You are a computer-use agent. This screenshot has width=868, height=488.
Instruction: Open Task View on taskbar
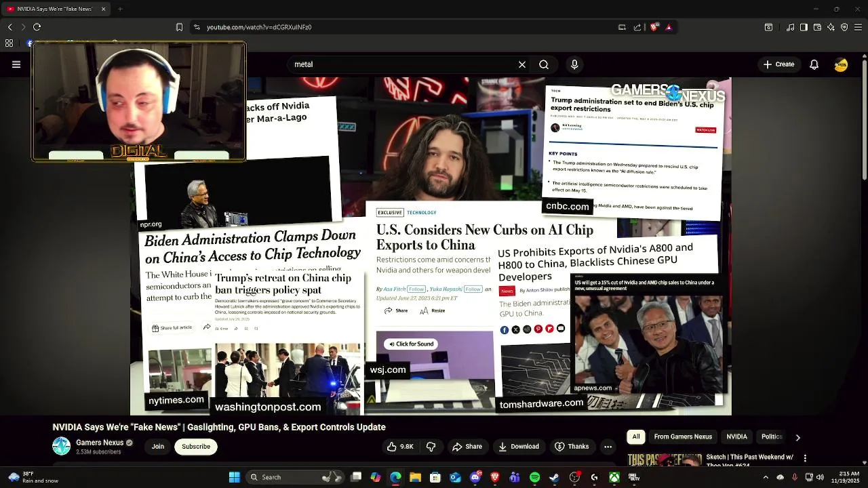356,477
